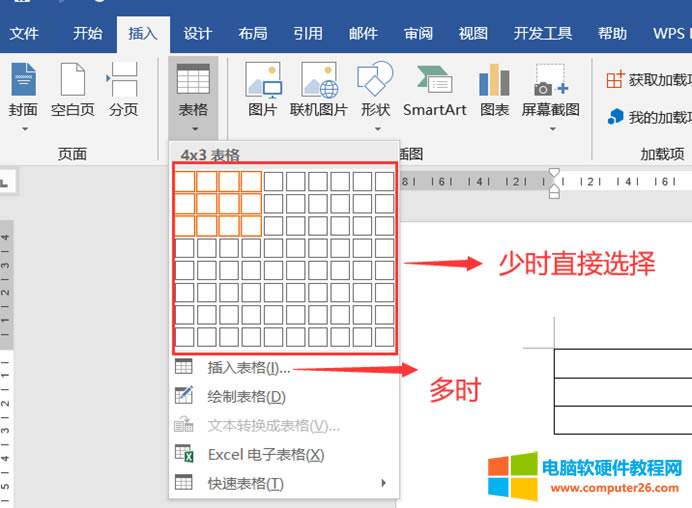
Task: Select the 4x3 cell in table grid
Action: pos(251,225)
